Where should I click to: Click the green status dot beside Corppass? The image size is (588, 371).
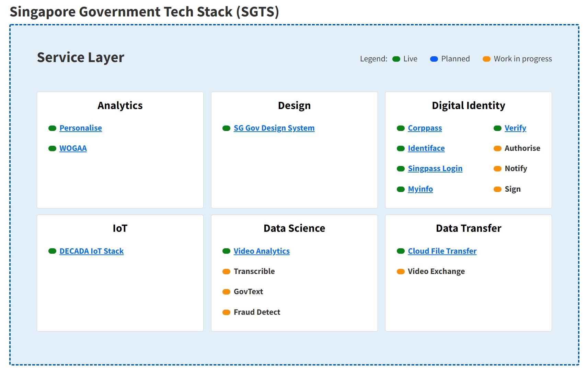[401, 128]
